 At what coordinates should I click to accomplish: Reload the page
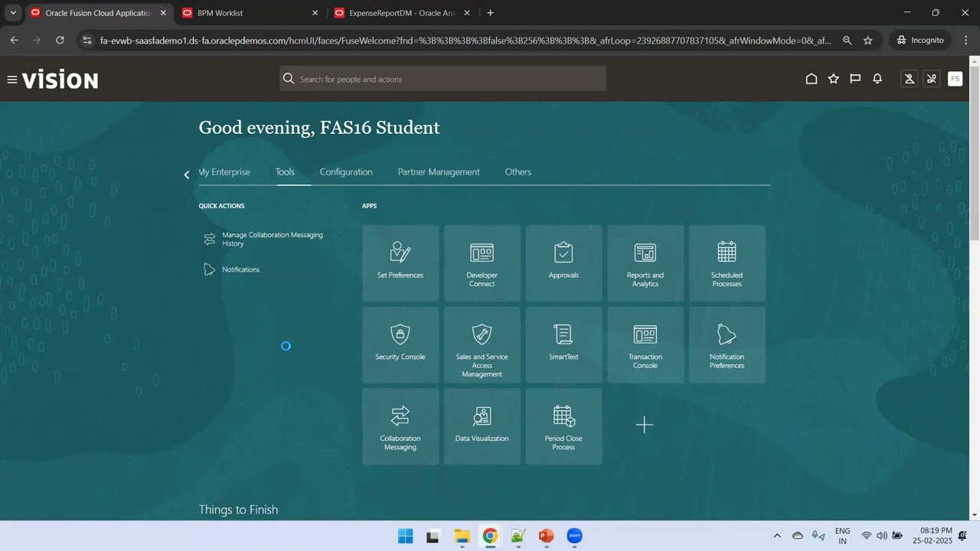coord(60,40)
